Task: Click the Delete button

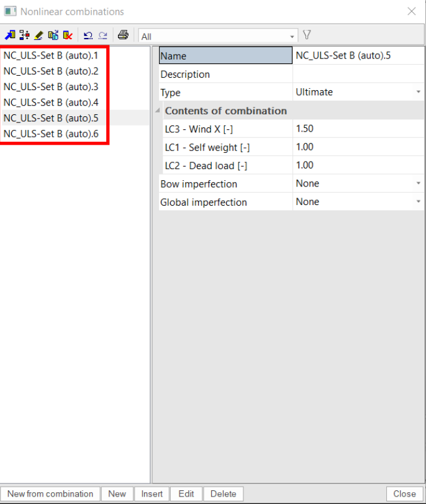Action: tap(223, 493)
